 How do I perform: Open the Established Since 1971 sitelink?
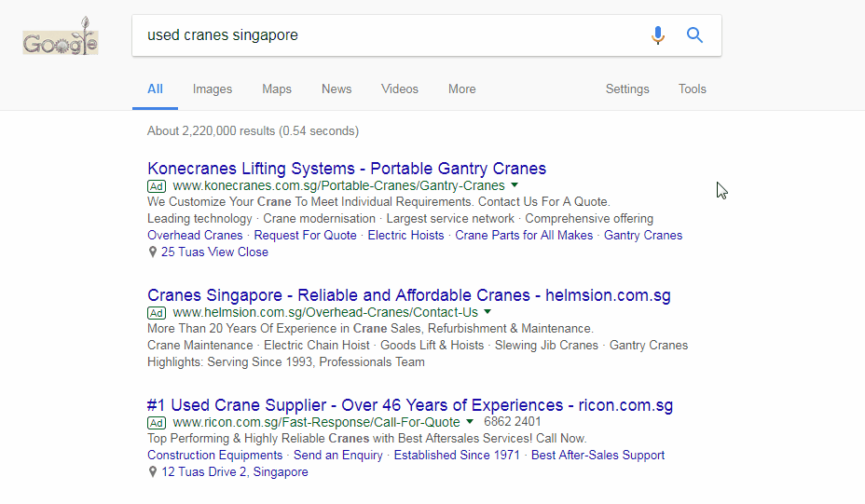457,456
